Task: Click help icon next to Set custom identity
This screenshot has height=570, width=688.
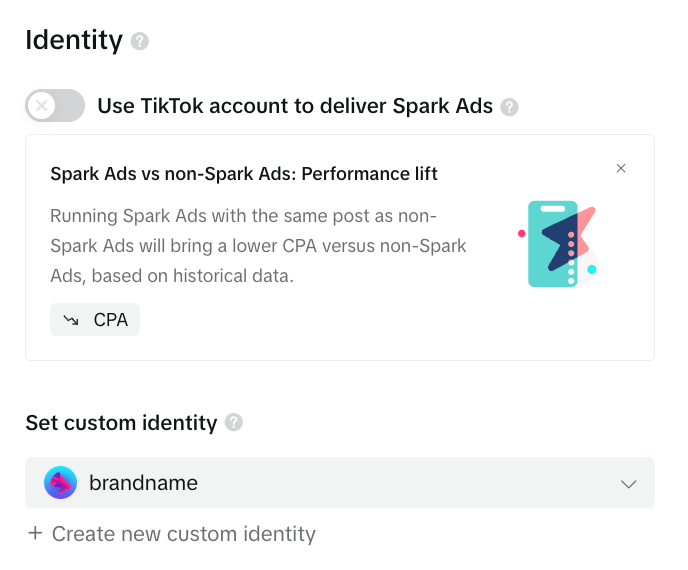Action: [234, 422]
